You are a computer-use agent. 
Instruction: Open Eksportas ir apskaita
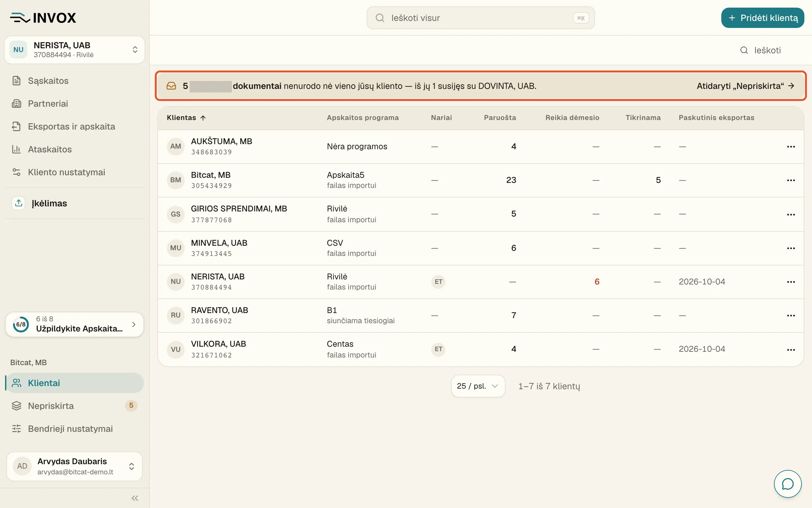75,126
